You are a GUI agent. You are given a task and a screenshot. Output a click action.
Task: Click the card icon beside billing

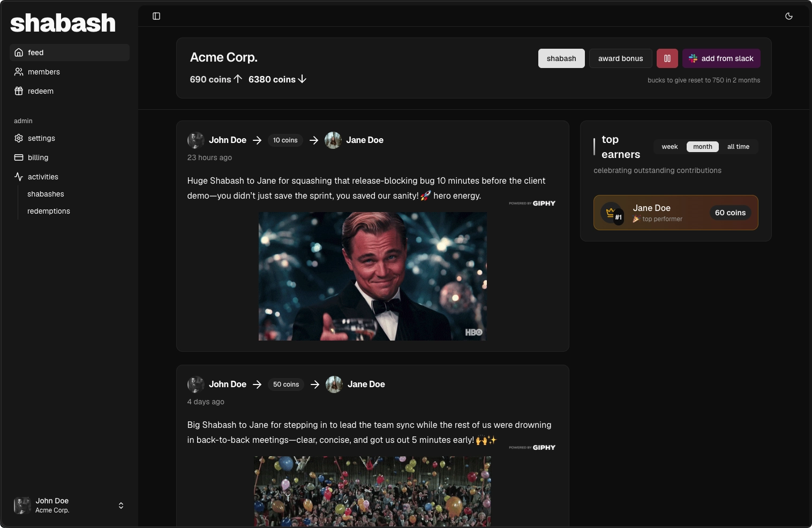point(19,157)
